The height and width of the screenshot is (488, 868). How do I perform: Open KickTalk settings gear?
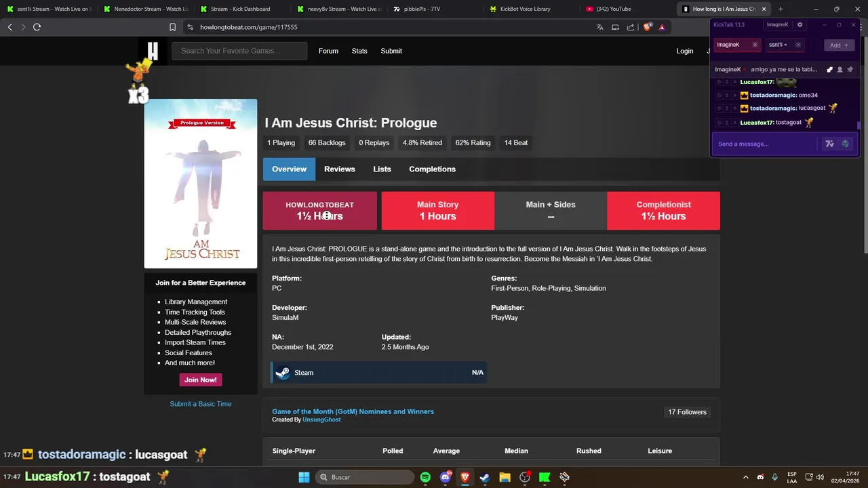pos(800,24)
